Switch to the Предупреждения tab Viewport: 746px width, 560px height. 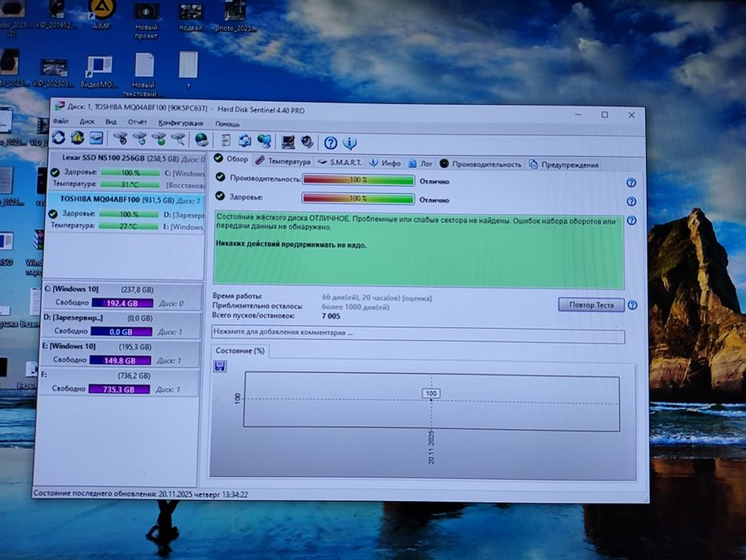(x=564, y=165)
